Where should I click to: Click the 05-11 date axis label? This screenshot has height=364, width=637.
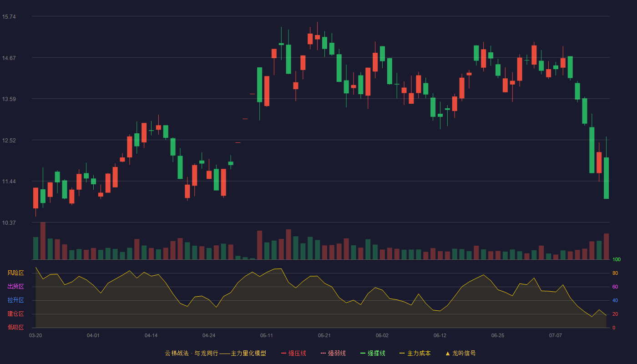[267, 335]
